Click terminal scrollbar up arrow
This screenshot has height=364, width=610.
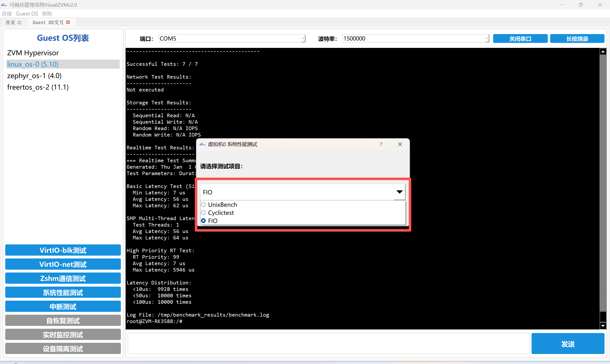(603, 51)
